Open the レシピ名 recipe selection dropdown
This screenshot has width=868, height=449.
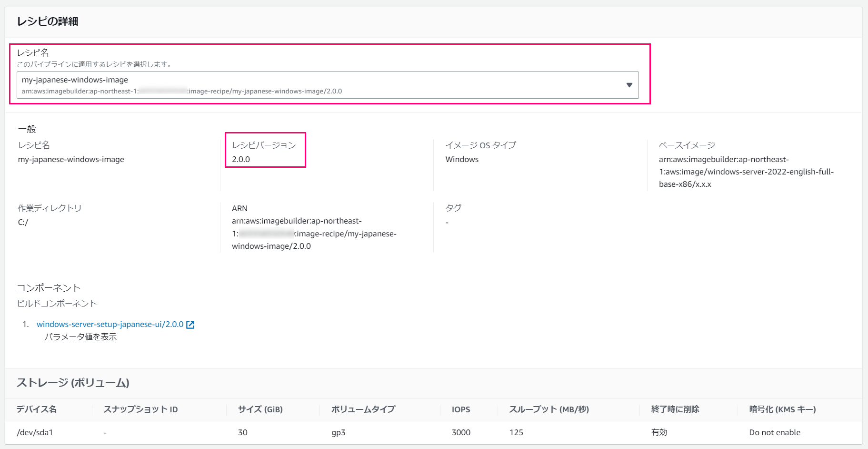[x=327, y=85]
